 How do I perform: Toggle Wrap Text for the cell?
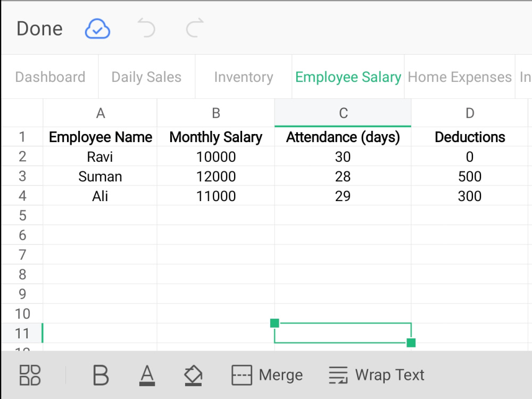pos(376,375)
